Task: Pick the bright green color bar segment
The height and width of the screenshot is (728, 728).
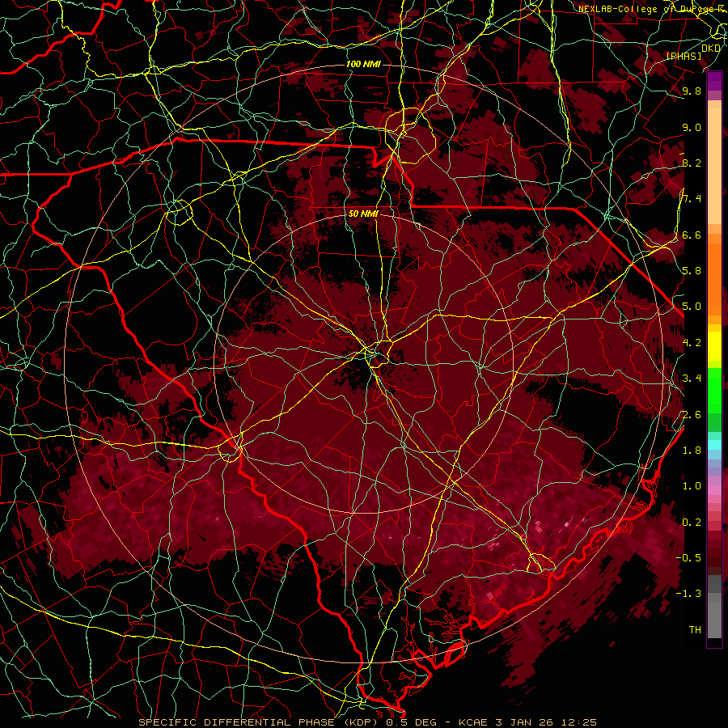Action: point(714,390)
